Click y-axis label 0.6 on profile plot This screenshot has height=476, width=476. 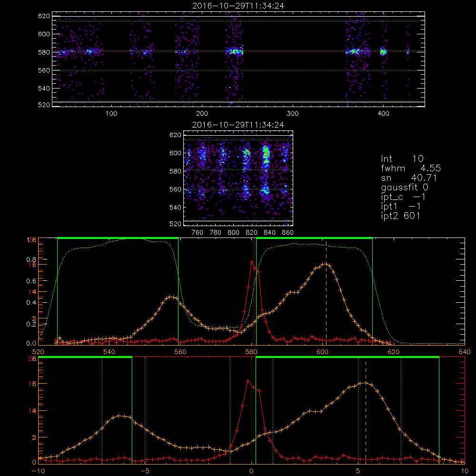pyautogui.click(x=31, y=281)
